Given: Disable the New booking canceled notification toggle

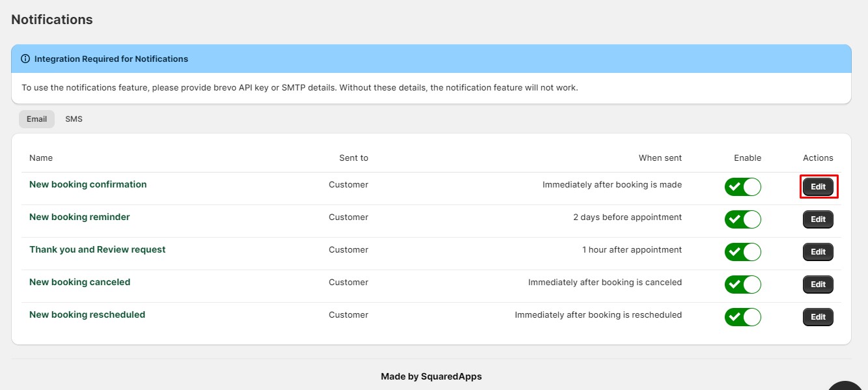Looking at the screenshot, I should coord(742,285).
